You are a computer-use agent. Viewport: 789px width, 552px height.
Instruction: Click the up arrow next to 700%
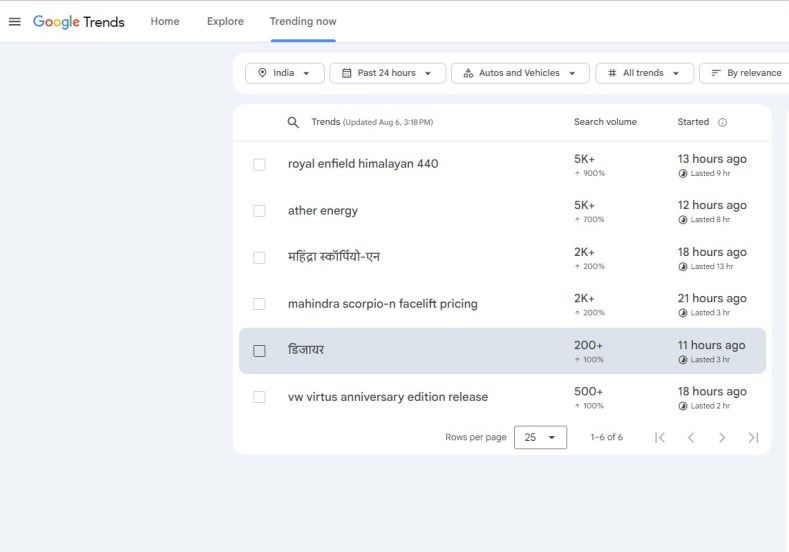(578, 220)
